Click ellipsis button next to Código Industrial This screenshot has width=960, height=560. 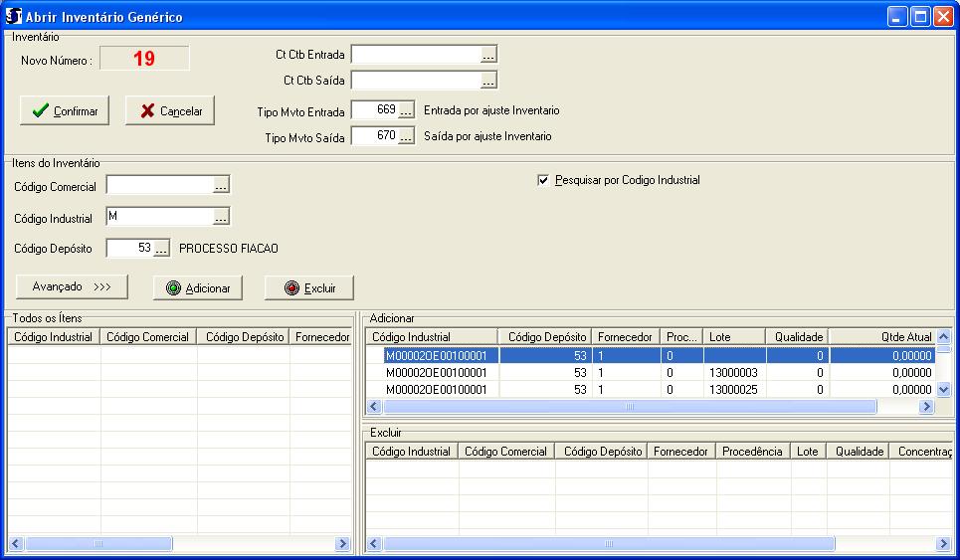(221, 217)
